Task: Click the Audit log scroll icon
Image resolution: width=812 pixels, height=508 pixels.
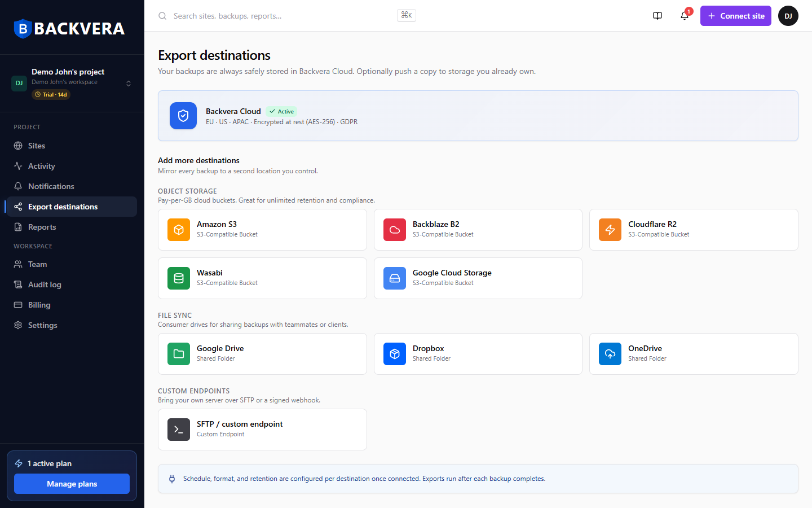Action: (x=18, y=284)
